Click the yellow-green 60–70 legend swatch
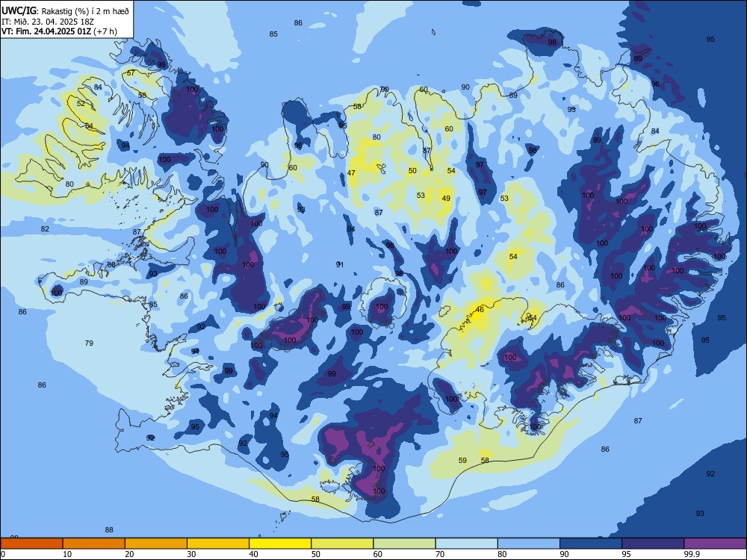 [404, 544]
